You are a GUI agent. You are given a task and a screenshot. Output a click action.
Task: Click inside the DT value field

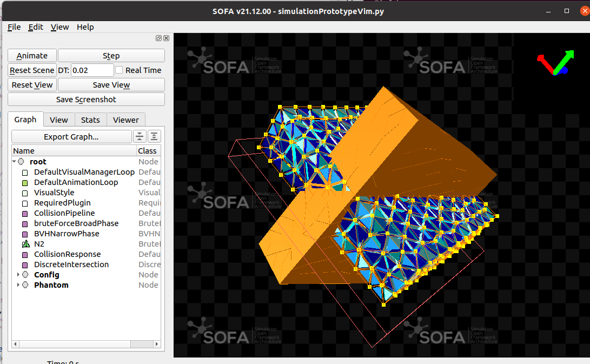pyautogui.click(x=92, y=70)
